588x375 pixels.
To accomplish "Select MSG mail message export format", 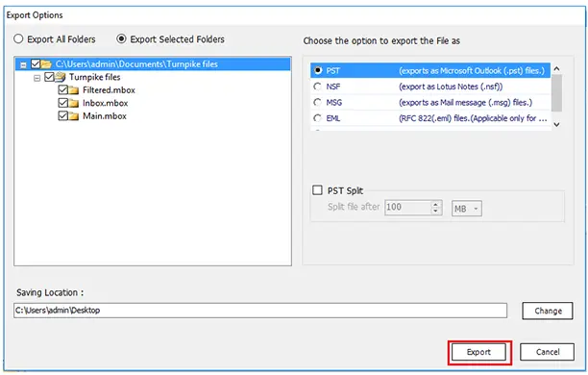I will 318,102.
